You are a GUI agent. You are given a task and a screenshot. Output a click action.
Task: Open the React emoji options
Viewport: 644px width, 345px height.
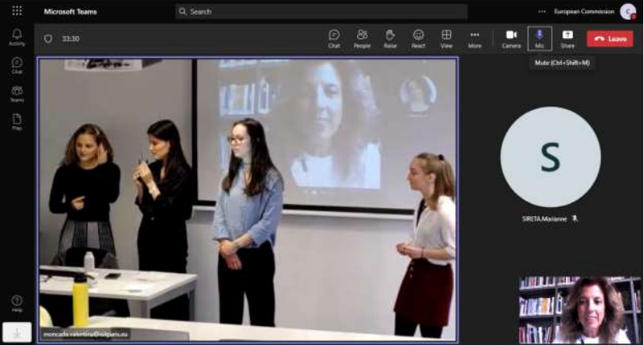point(418,38)
